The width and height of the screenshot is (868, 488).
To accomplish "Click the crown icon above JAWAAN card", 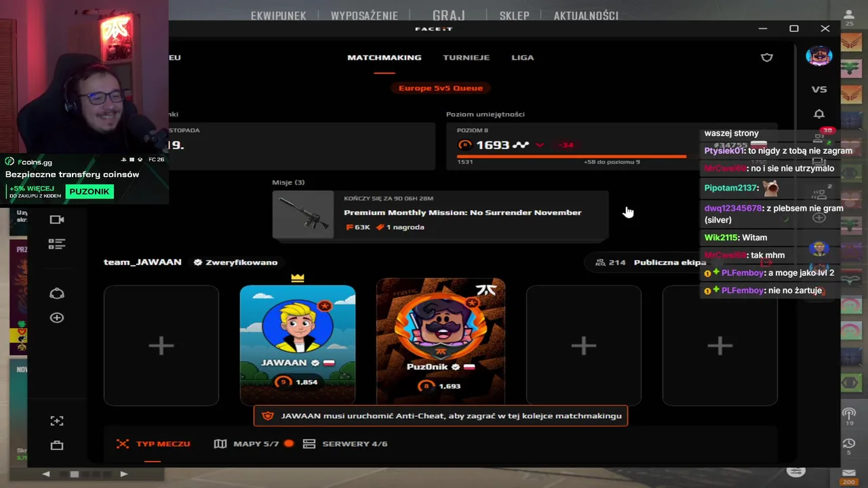I will click(298, 278).
